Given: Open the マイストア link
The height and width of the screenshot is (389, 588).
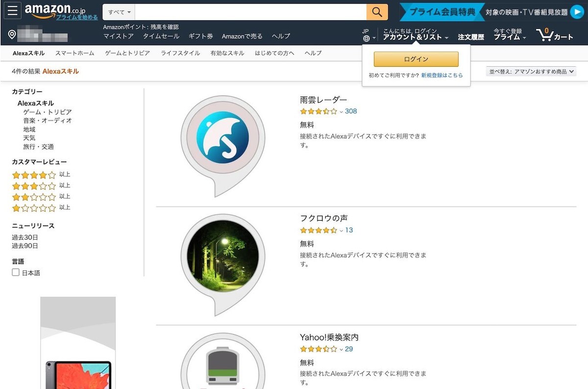Looking at the screenshot, I should (119, 36).
